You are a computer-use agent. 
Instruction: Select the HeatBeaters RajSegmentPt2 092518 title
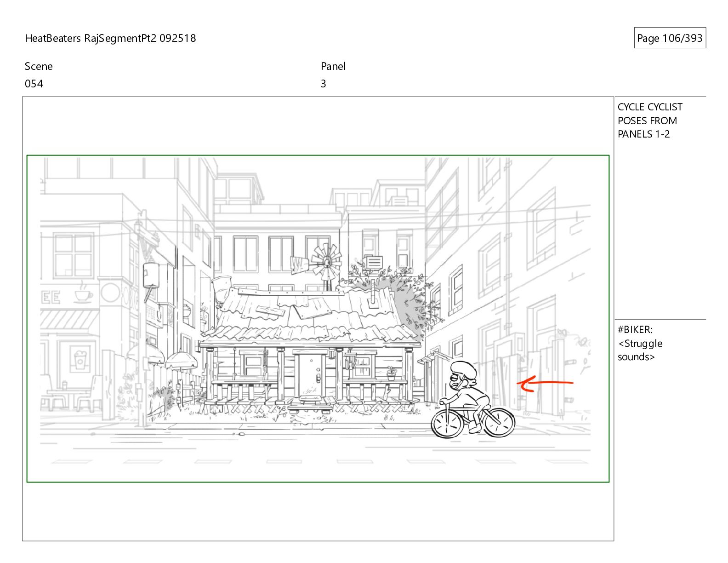point(110,38)
